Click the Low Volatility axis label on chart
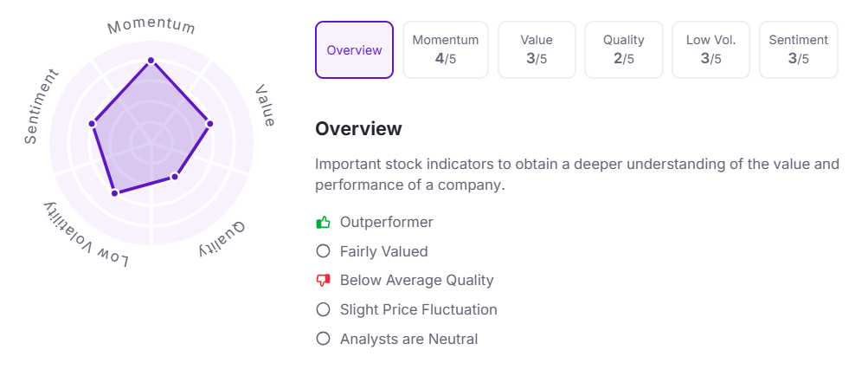 (85, 235)
